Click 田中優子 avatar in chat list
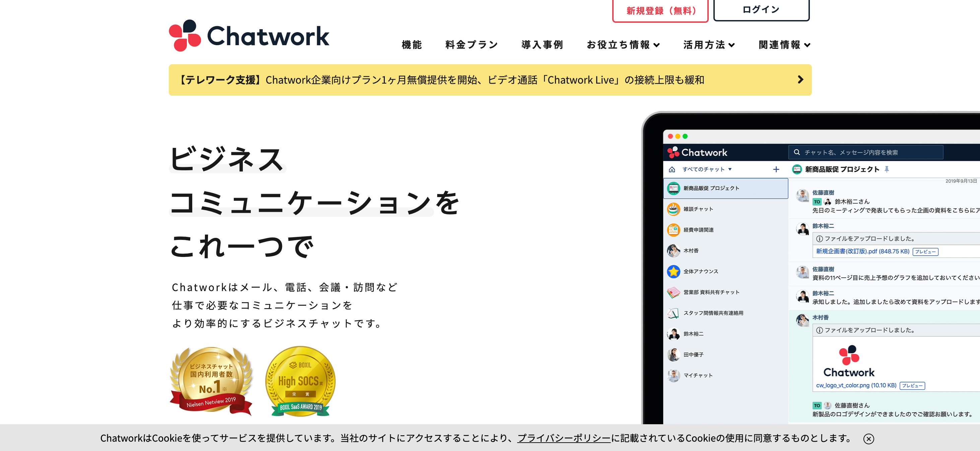The image size is (980, 451). click(673, 355)
